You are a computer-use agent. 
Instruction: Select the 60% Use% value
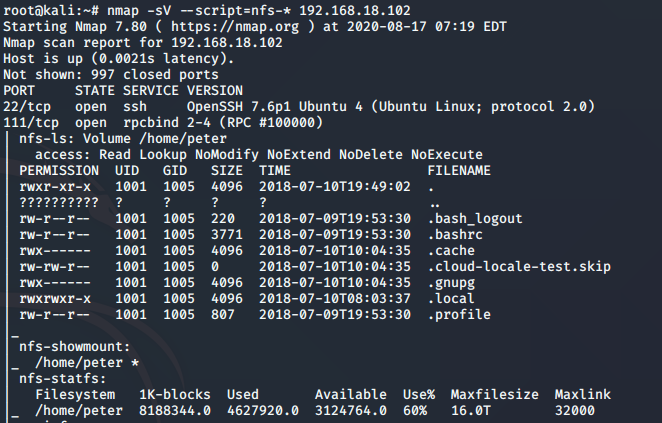coord(415,411)
